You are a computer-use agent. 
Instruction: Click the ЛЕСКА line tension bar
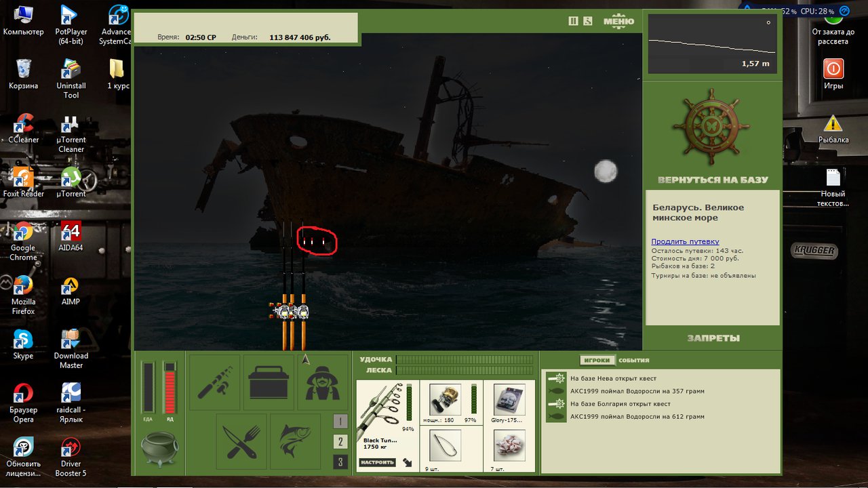[x=465, y=370]
